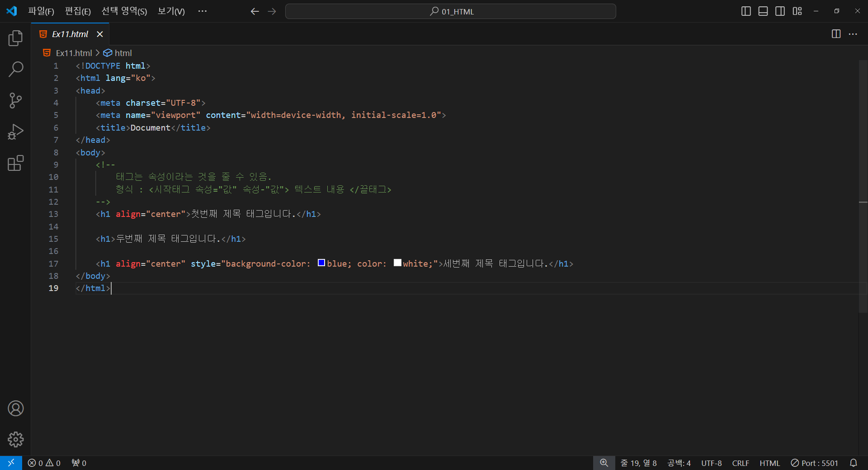Open the Run and Debug view
Image resolution: width=868 pixels, height=470 pixels.
click(x=15, y=132)
